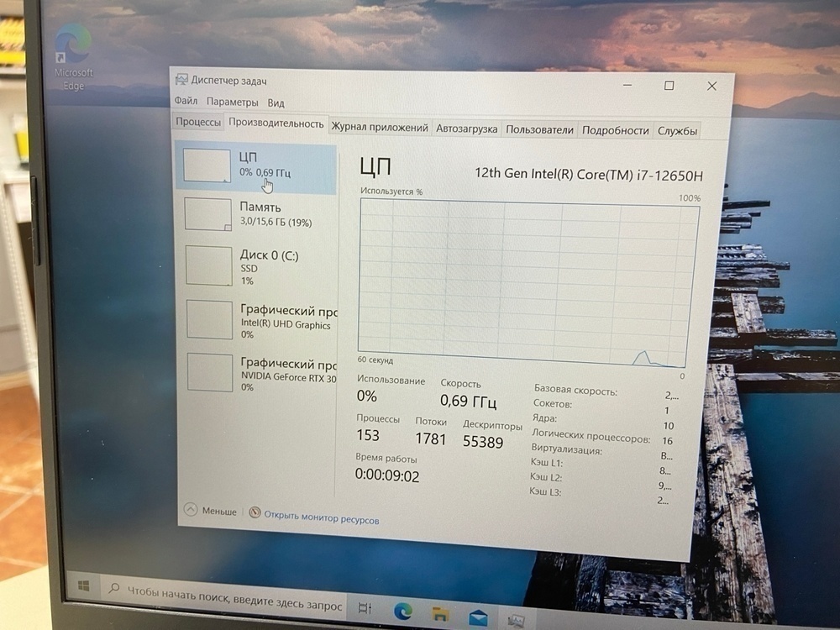Click Task Manager taskbar icon
840x630 pixels.
click(517, 621)
